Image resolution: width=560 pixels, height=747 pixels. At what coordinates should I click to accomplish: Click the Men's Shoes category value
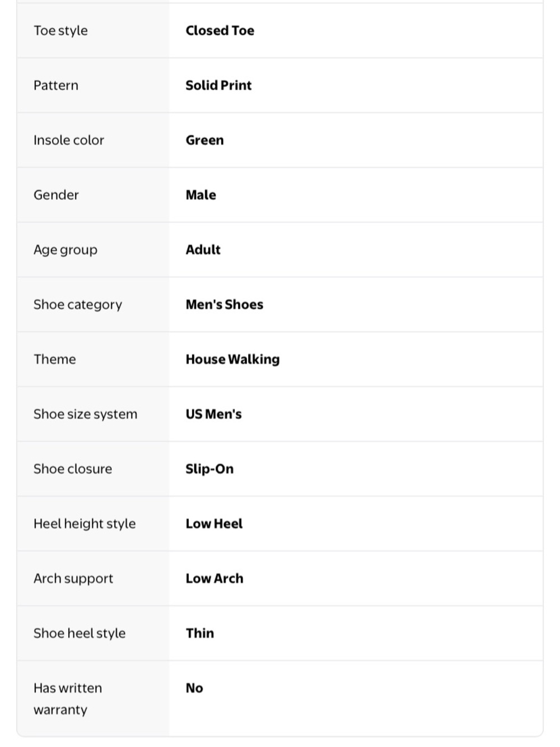(x=225, y=304)
